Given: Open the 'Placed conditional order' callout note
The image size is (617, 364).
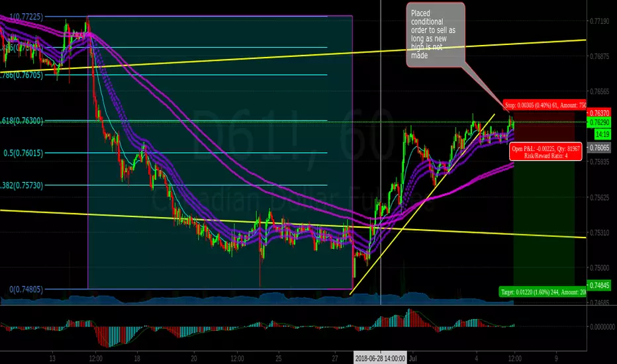Looking at the screenshot, I should click(x=436, y=34).
